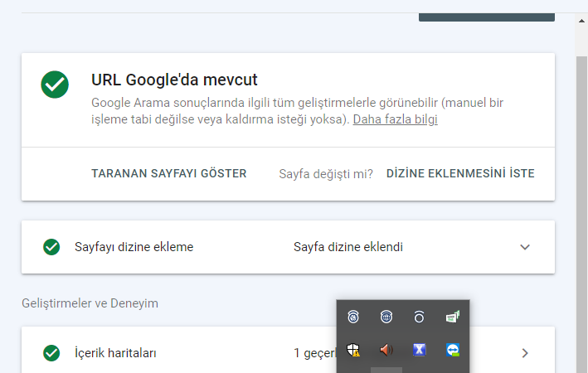Open the TeamViewer tray icon
The height and width of the screenshot is (373, 588).
(453, 350)
